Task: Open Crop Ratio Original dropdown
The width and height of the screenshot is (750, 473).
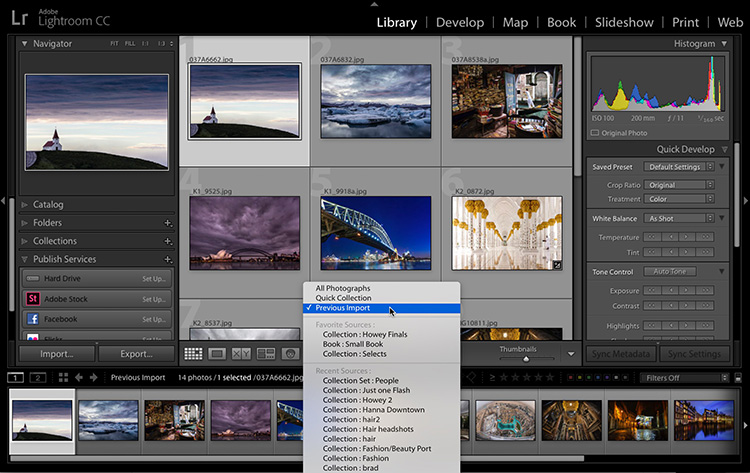Action: [x=679, y=185]
